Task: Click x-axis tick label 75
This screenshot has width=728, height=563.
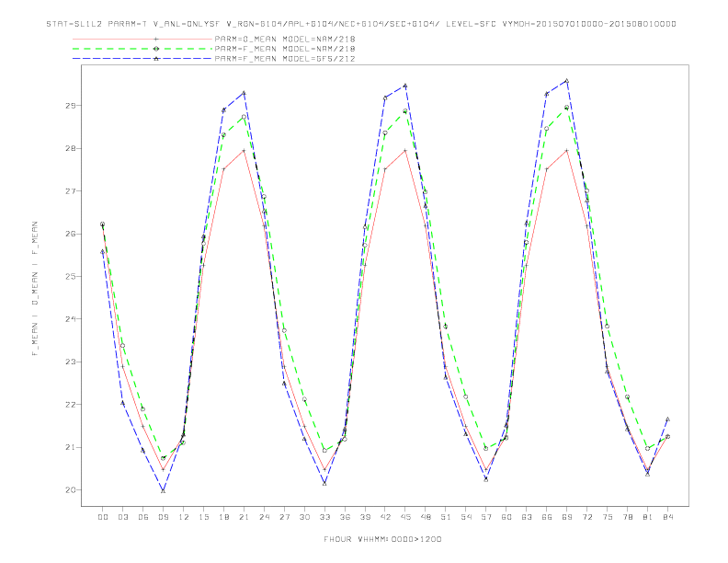Action: tap(608, 517)
